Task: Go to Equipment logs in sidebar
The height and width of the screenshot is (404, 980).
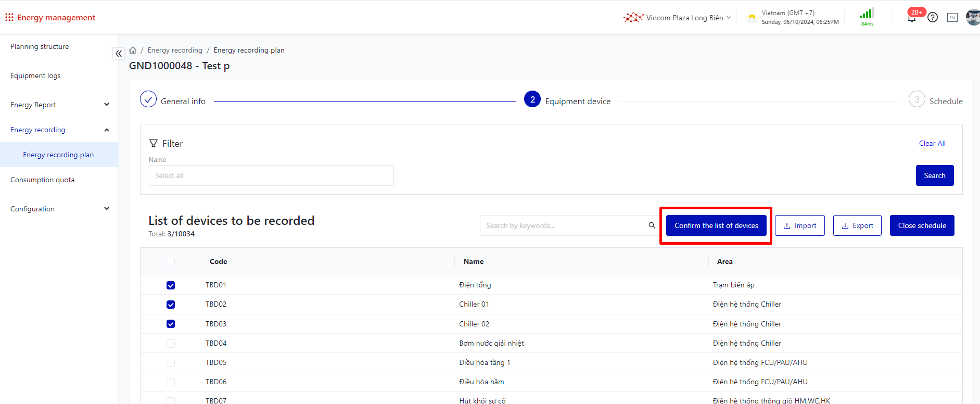Action: click(35, 75)
